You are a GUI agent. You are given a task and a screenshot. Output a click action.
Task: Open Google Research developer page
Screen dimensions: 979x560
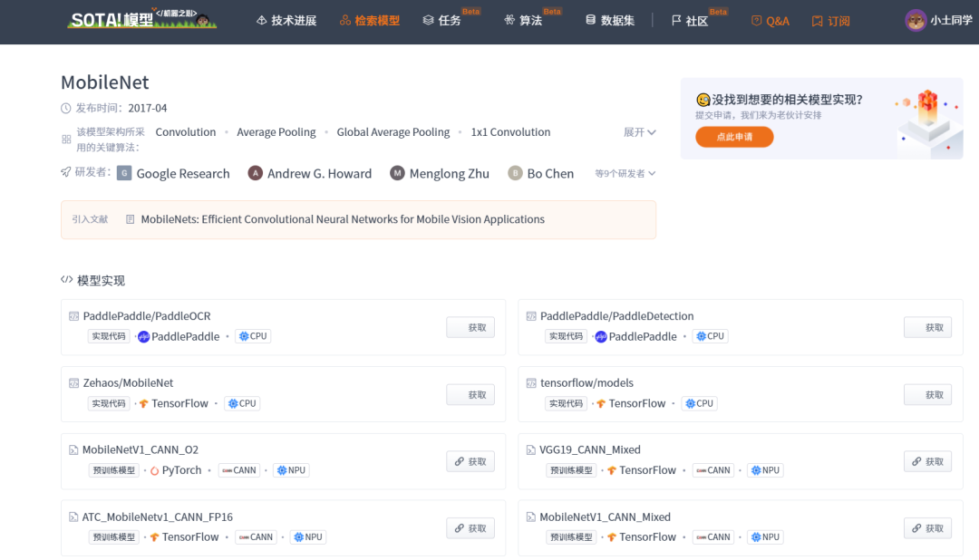183,174
